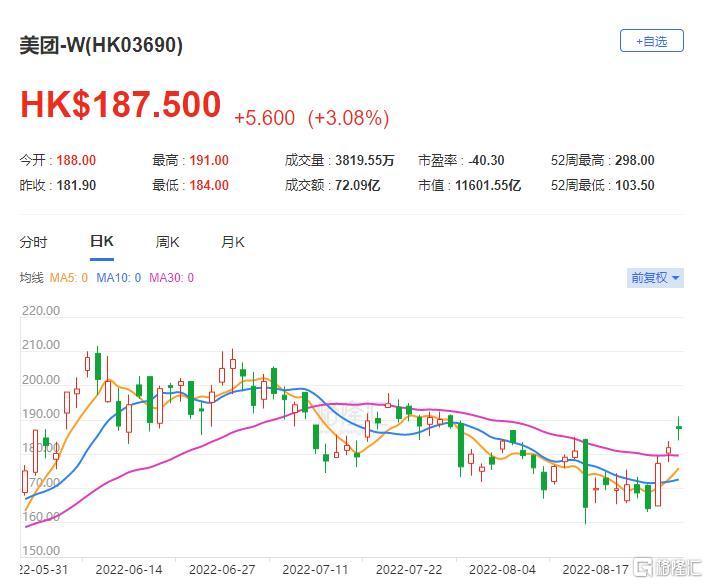Add stock via +自选 button
The image size is (708, 584).
(652, 41)
